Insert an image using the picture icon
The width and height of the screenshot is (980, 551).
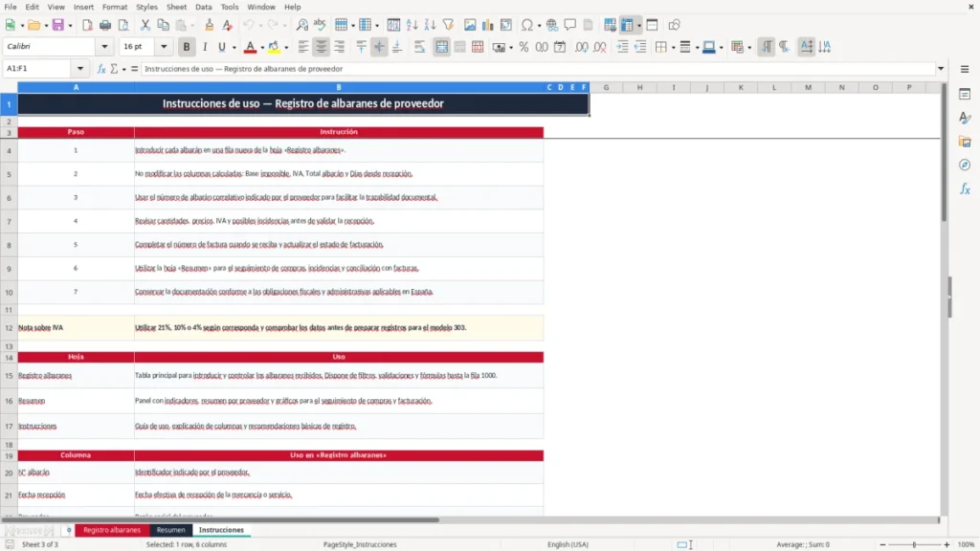click(x=470, y=25)
